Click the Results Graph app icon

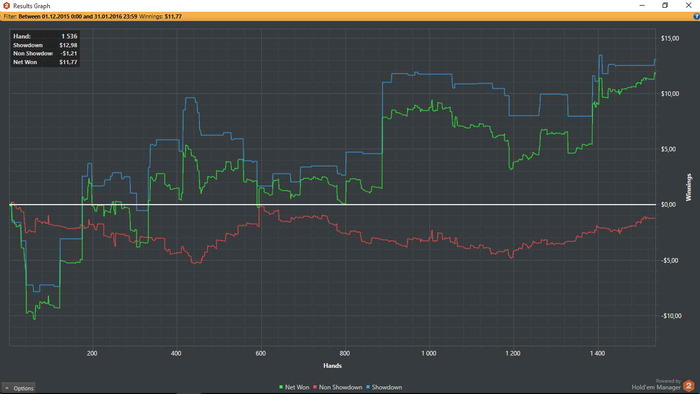[6, 5]
